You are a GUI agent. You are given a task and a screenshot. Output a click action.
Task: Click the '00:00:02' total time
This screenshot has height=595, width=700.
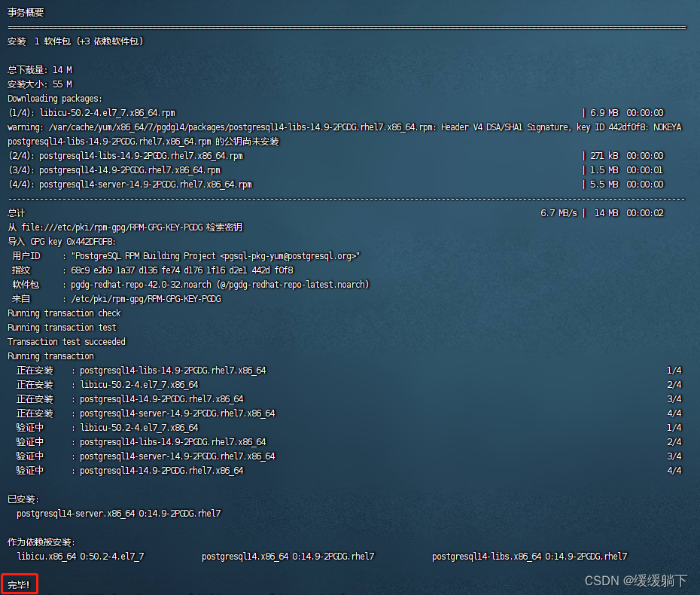[644, 213]
